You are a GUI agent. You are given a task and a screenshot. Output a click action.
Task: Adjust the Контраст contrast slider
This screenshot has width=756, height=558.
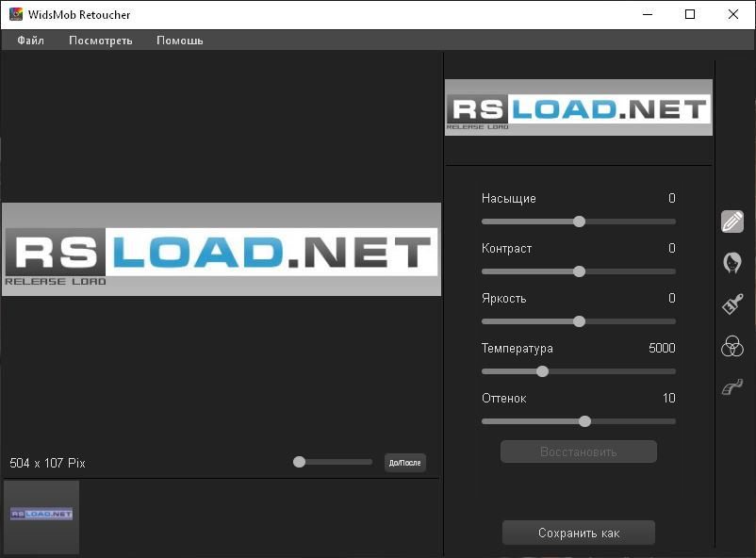point(578,271)
